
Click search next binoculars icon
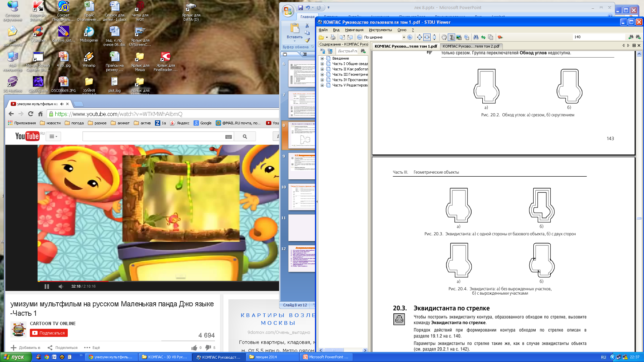pos(638,37)
